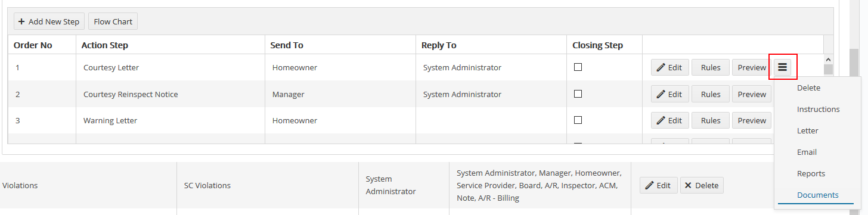Check Closing Step for Warning Letter
This screenshot has height=215, width=868.
pyautogui.click(x=578, y=120)
